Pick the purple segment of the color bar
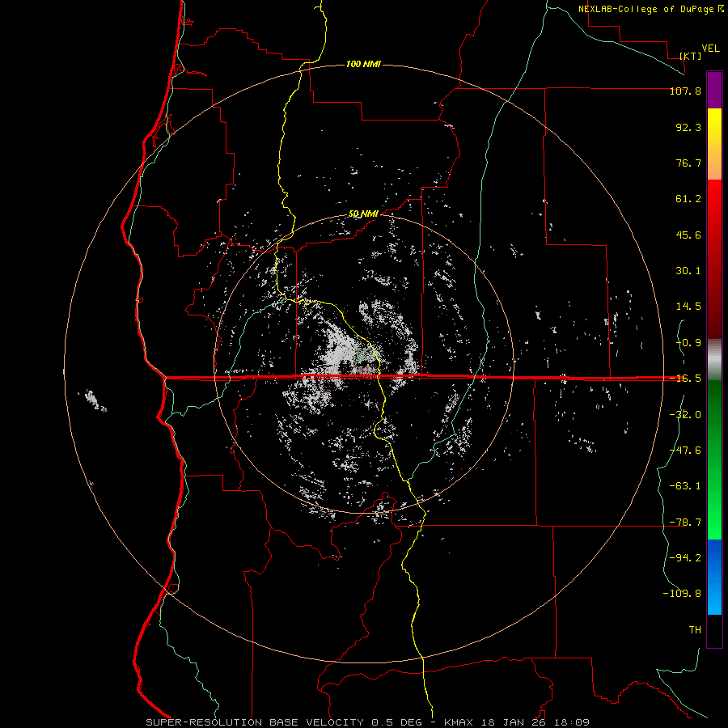728x728 pixels. point(714,90)
